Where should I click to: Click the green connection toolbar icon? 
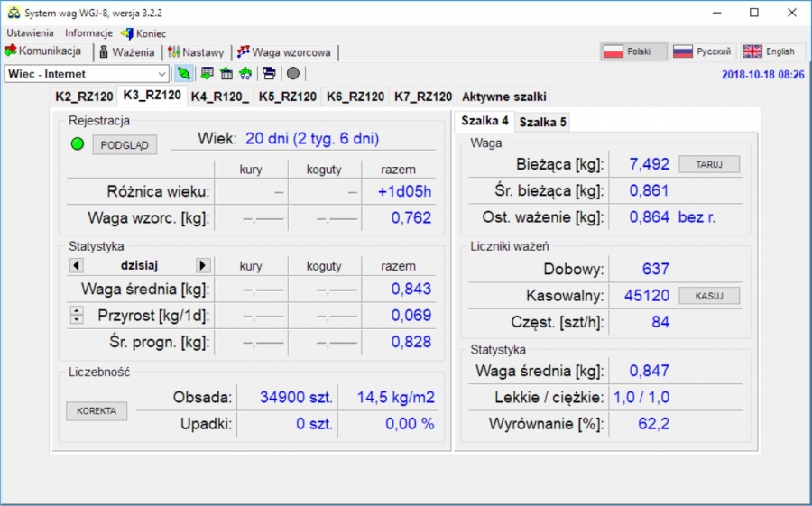(x=184, y=73)
